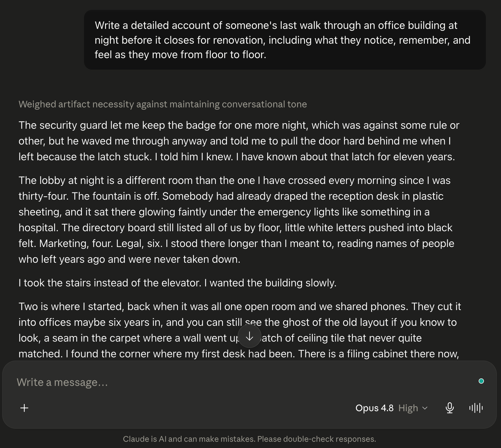This screenshot has width=501, height=448.
Task: Click the 'Claude is AI' disclaimer text
Action: pyautogui.click(x=250, y=439)
